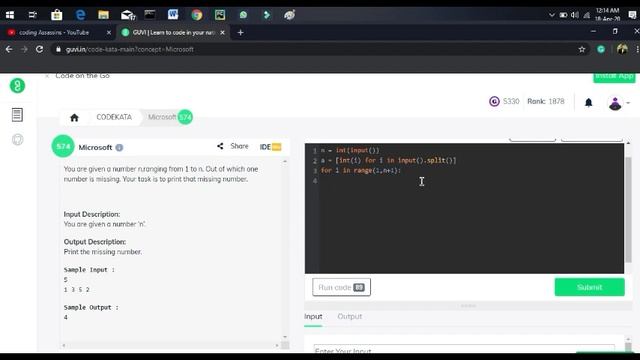
Task: Open the CODEKATA breadcrumb
Action: [x=114, y=117]
